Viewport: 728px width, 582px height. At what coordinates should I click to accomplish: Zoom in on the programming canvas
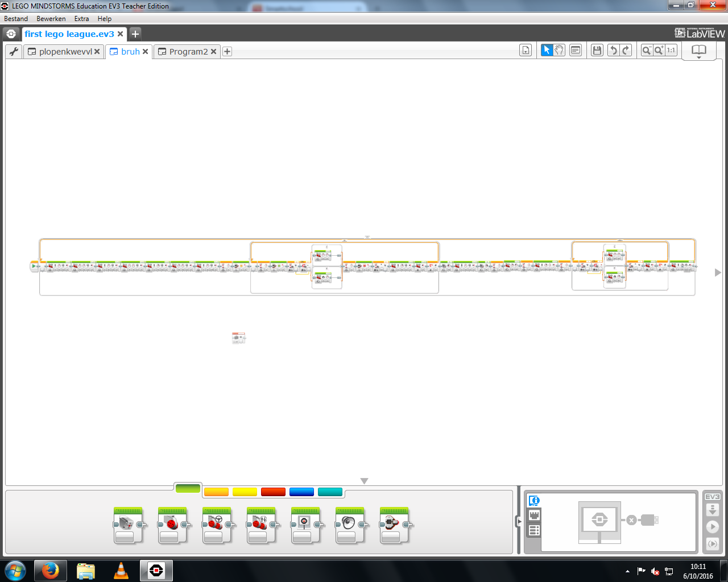pyautogui.click(x=659, y=51)
